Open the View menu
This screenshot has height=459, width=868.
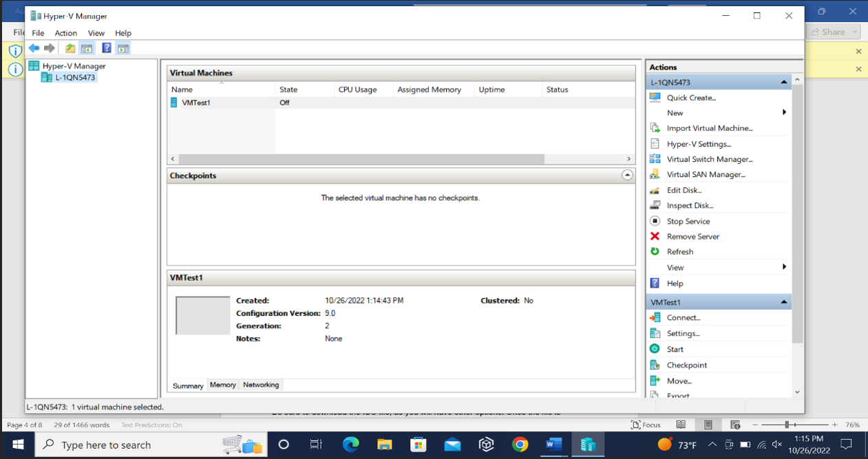pos(96,33)
